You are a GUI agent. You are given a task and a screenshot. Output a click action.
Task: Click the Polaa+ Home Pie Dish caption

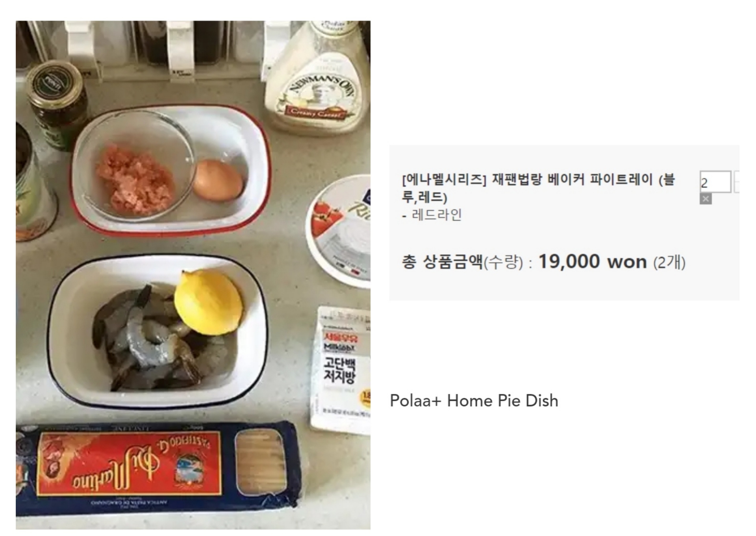tap(474, 400)
